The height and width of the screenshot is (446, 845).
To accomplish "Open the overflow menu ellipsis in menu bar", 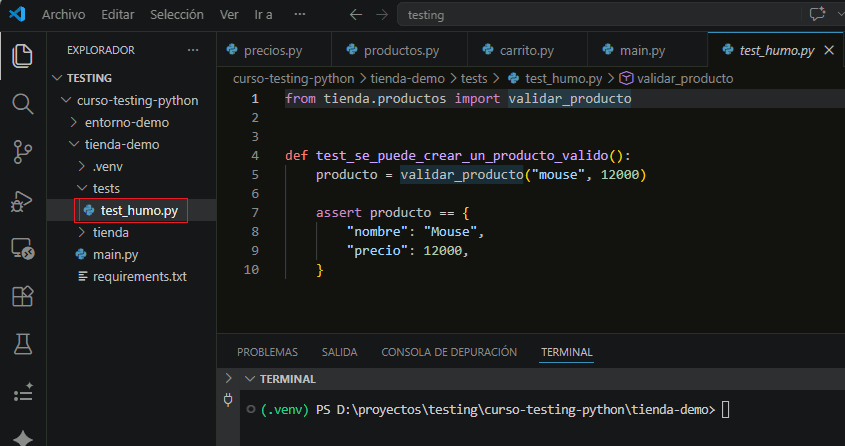I will 300,15.
